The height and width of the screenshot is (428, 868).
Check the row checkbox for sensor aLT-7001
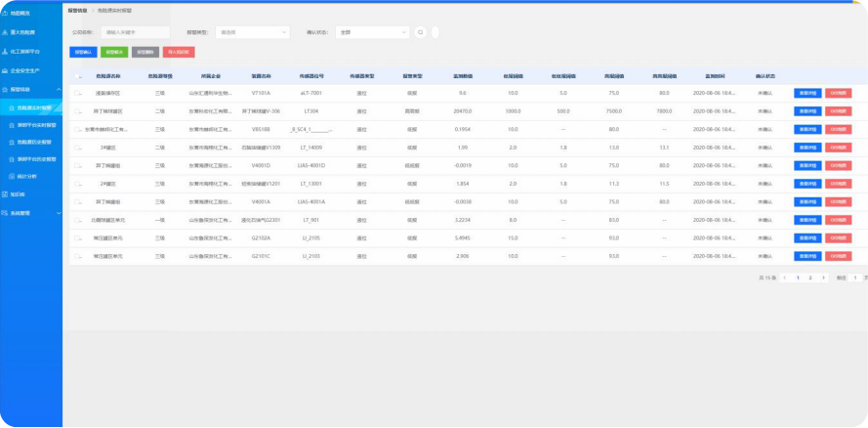coord(77,93)
